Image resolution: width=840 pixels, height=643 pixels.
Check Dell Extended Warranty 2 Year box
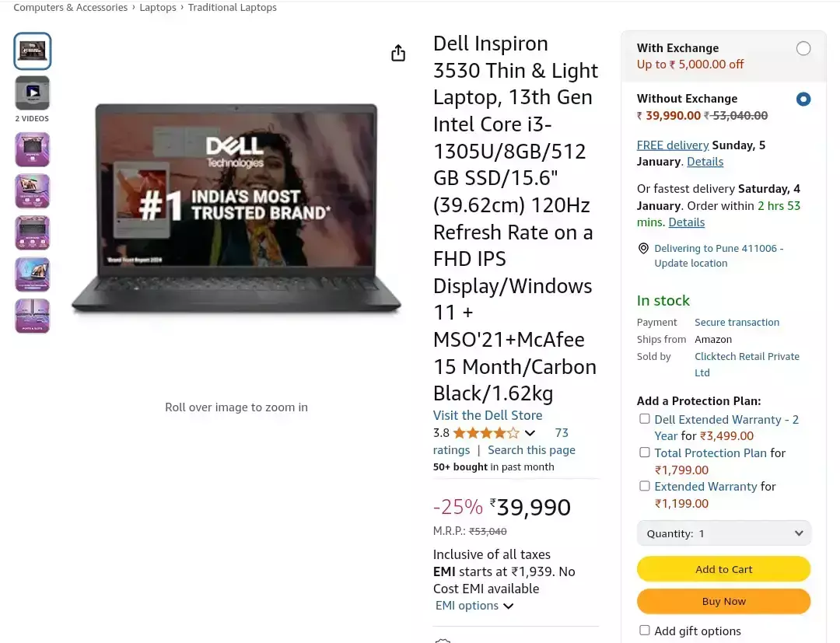coord(645,418)
